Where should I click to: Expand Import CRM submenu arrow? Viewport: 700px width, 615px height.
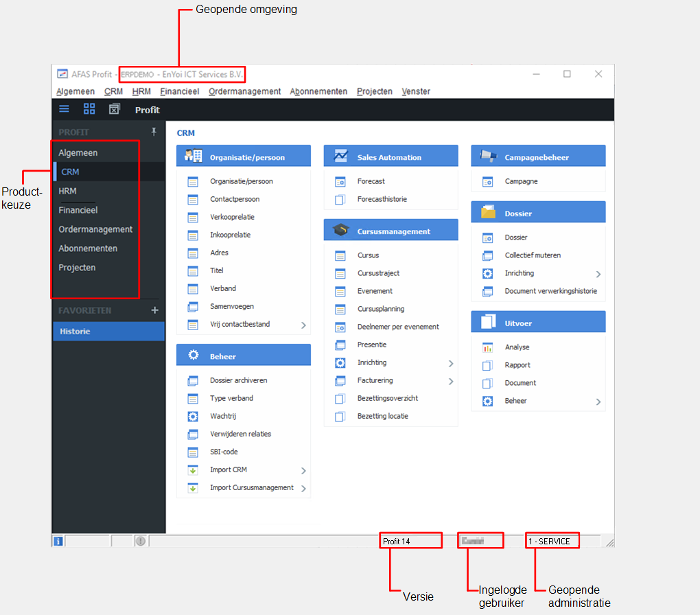coord(303,471)
